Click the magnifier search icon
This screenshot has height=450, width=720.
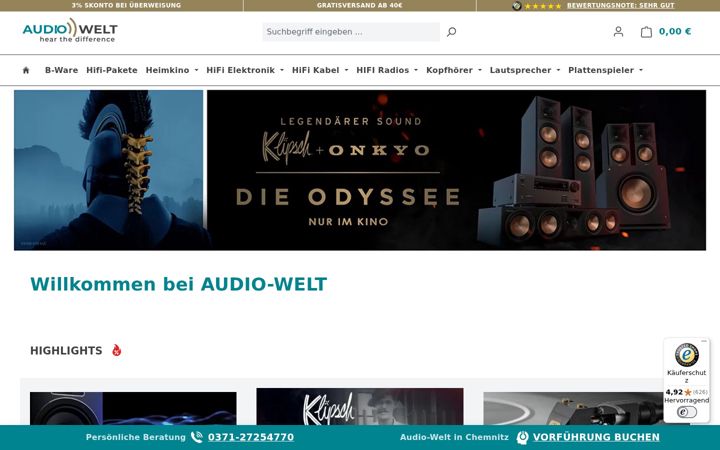pyautogui.click(x=451, y=32)
